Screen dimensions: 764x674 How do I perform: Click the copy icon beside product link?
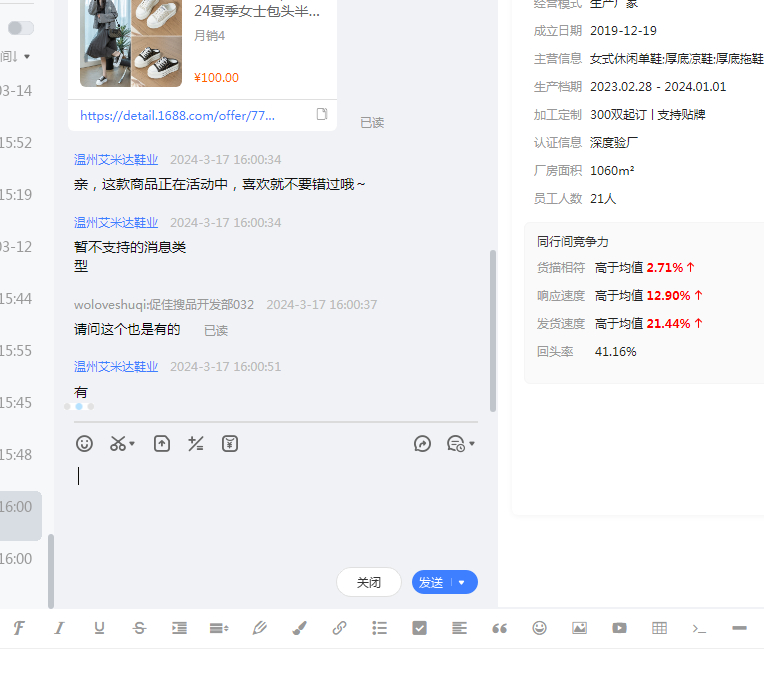tap(322, 115)
